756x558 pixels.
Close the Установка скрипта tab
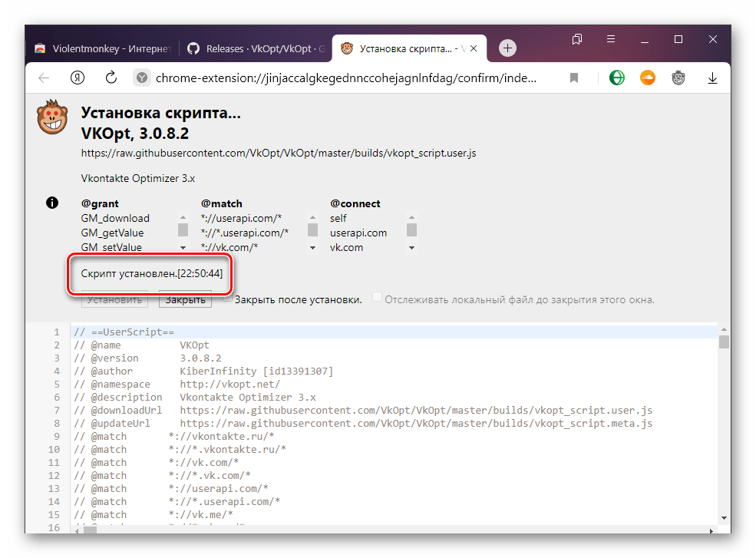coord(474,48)
